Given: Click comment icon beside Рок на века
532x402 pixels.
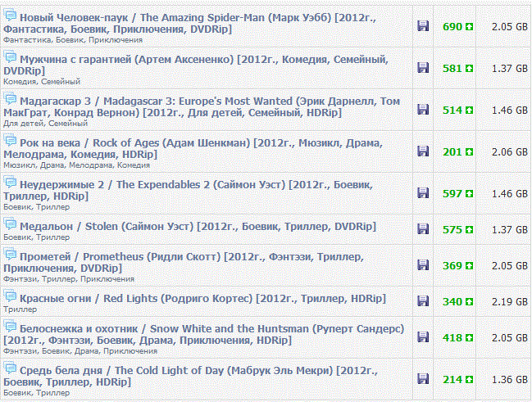Looking at the screenshot, I should coord(10,140).
